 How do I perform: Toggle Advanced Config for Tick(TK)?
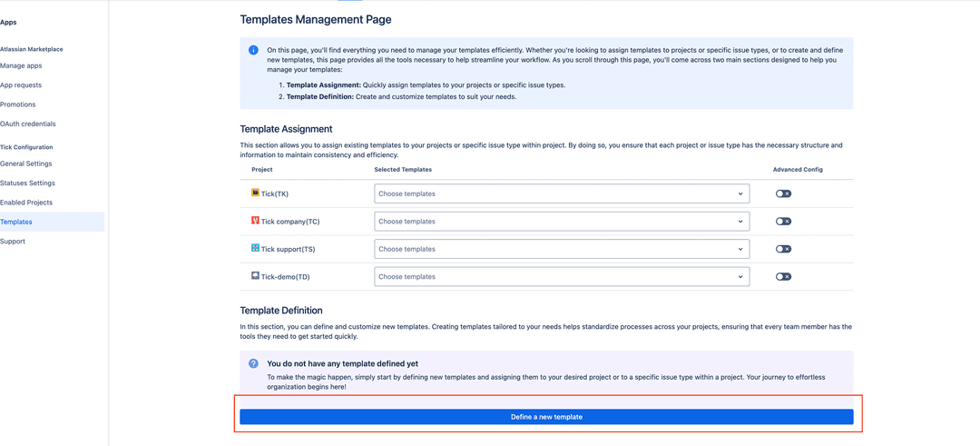click(x=783, y=193)
